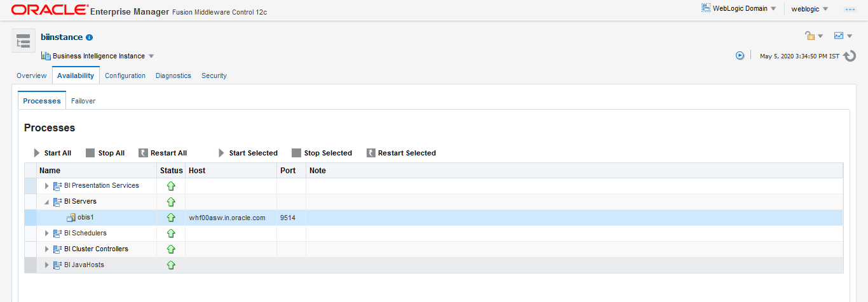
Task: Click the BI Servers group icon
Action: click(x=58, y=202)
